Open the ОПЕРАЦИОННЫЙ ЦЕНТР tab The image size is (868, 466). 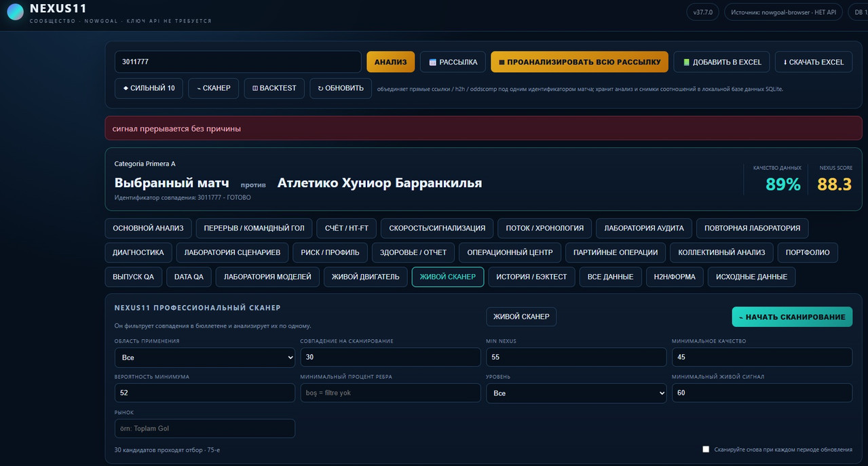tap(510, 252)
